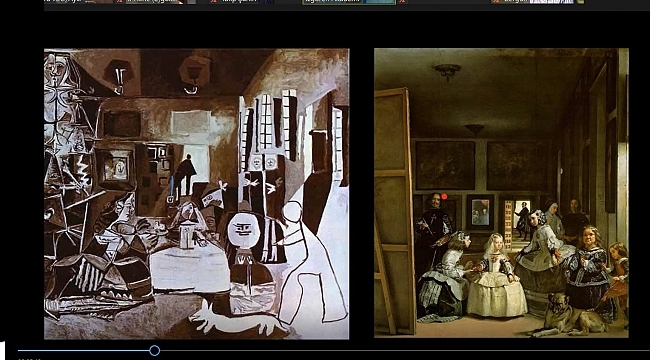Click the red laser pointer dot on Velázquez's head

pyautogui.click(x=444, y=196)
